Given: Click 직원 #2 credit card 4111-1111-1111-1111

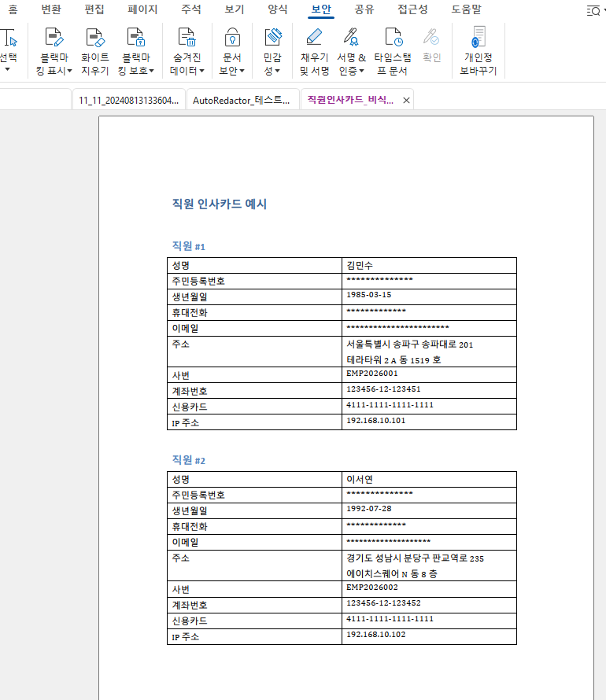Looking at the screenshot, I should pos(390,619).
